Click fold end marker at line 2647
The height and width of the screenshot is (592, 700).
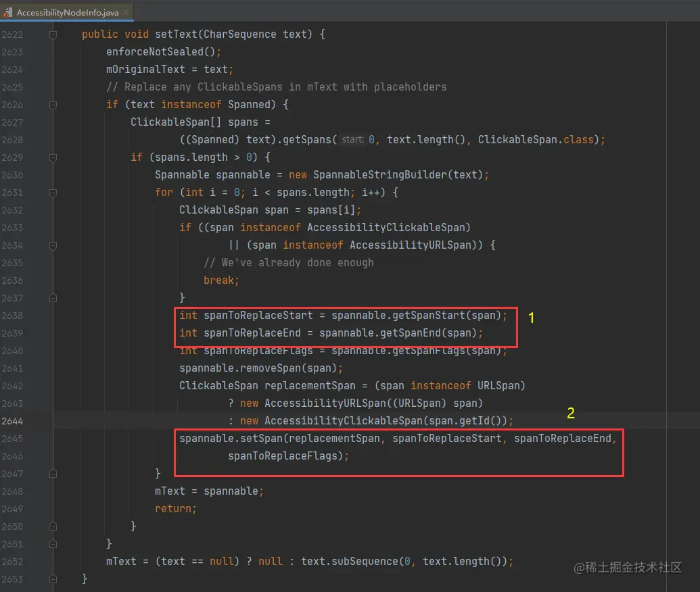click(x=53, y=474)
